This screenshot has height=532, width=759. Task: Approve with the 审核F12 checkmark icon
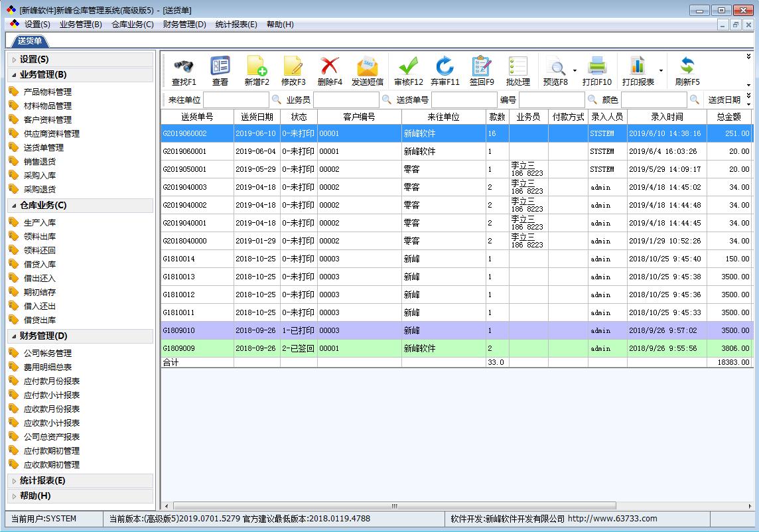pos(408,66)
